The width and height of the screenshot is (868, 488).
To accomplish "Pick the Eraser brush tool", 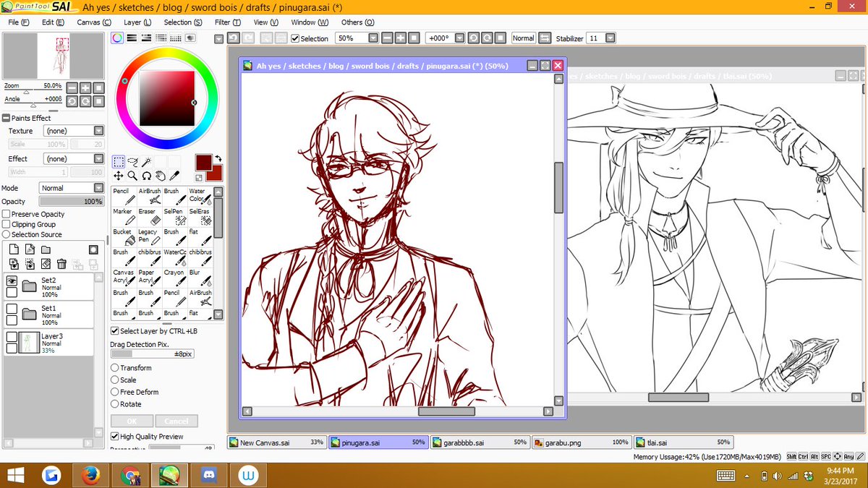I will [x=149, y=216].
